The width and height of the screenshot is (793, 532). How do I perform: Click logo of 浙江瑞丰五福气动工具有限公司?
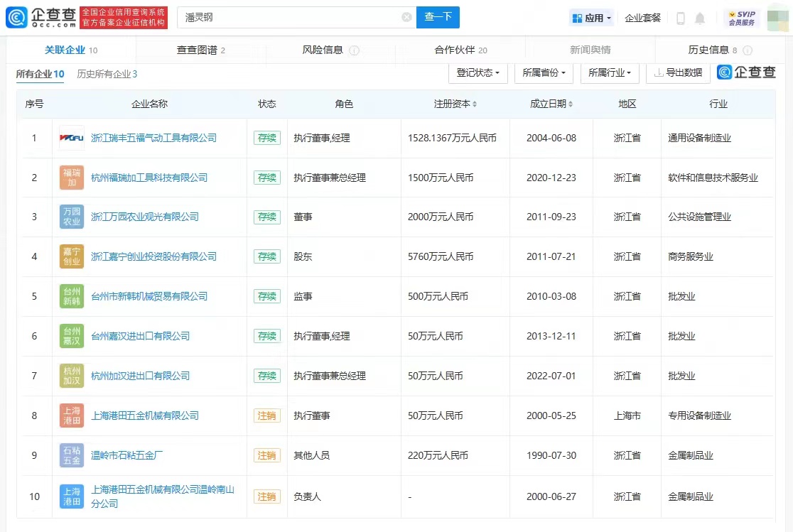71,138
